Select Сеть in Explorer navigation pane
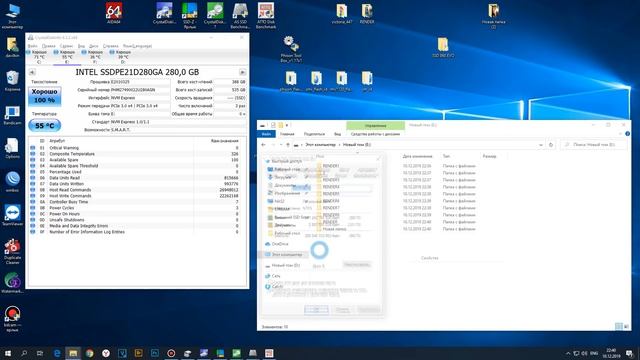The height and width of the screenshot is (360, 640). pos(276,276)
